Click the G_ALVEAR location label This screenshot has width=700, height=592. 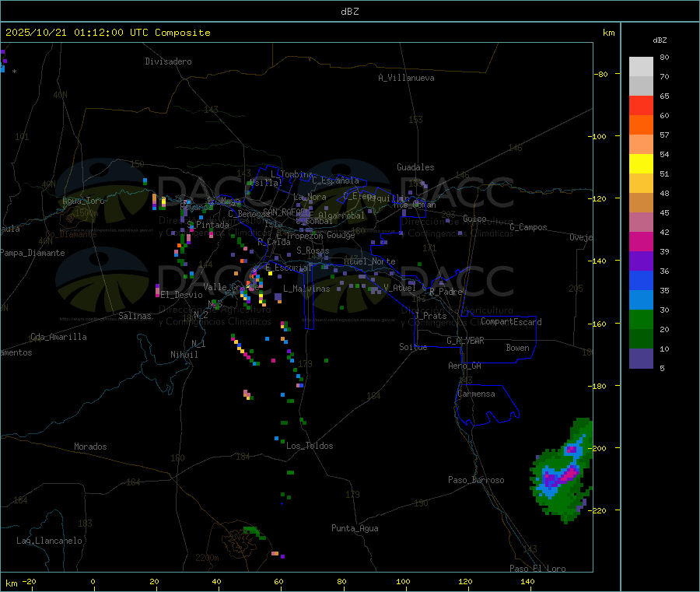click(465, 341)
